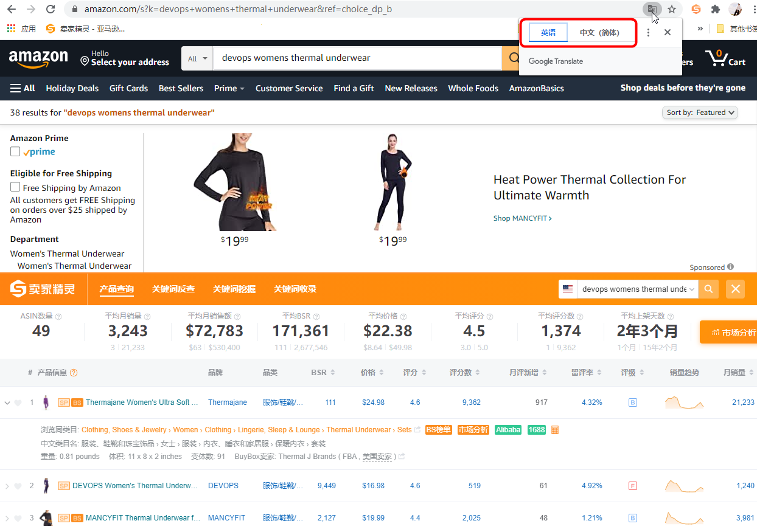The width and height of the screenshot is (757, 532).
Task: Open the All hamburger menu
Action: (x=23, y=88)
